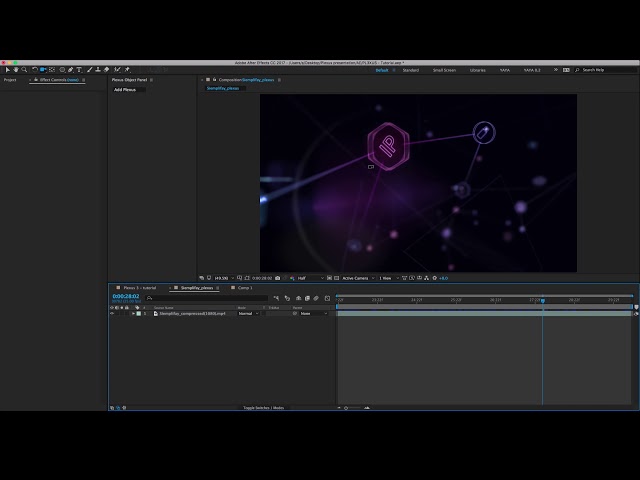Select the Type text tool
The width and height of the screenshot is (640, 480).
79,70
